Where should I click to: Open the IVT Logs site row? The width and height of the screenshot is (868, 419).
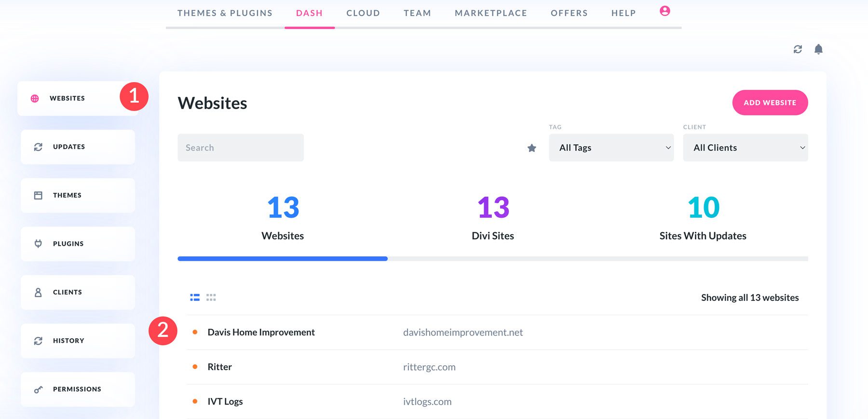[x=497, y=402]
